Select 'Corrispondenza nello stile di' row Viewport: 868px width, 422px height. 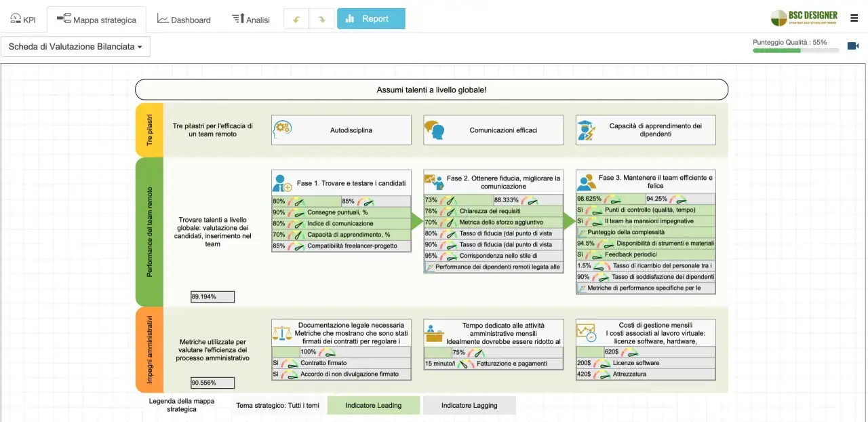tap(493, 256)
